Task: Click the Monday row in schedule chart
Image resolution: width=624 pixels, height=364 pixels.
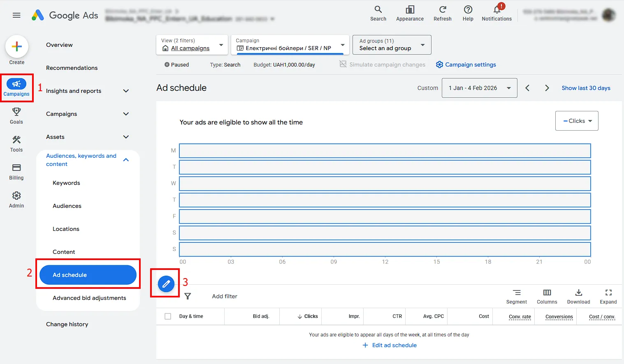Action: [x=385, y=151]
